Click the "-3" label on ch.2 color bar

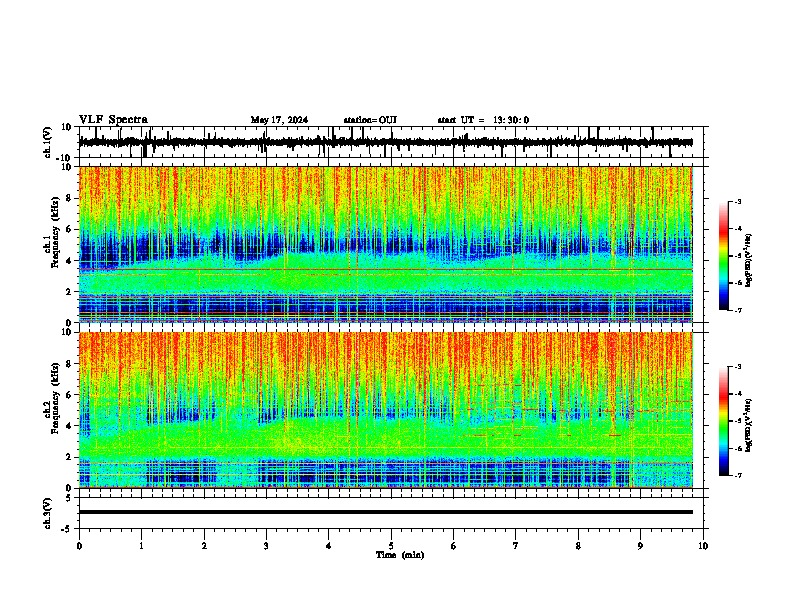tap(738, 367)
